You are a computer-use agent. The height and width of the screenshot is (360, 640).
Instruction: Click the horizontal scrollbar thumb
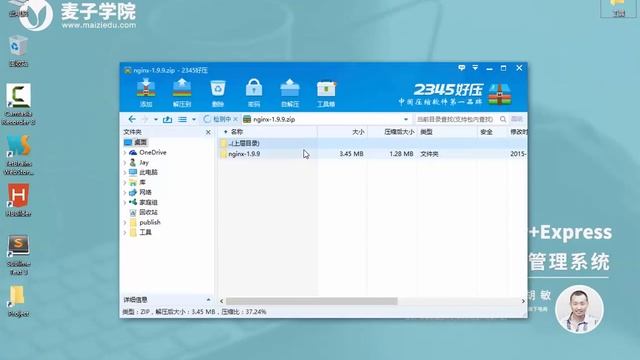click(x=311, y=301)
